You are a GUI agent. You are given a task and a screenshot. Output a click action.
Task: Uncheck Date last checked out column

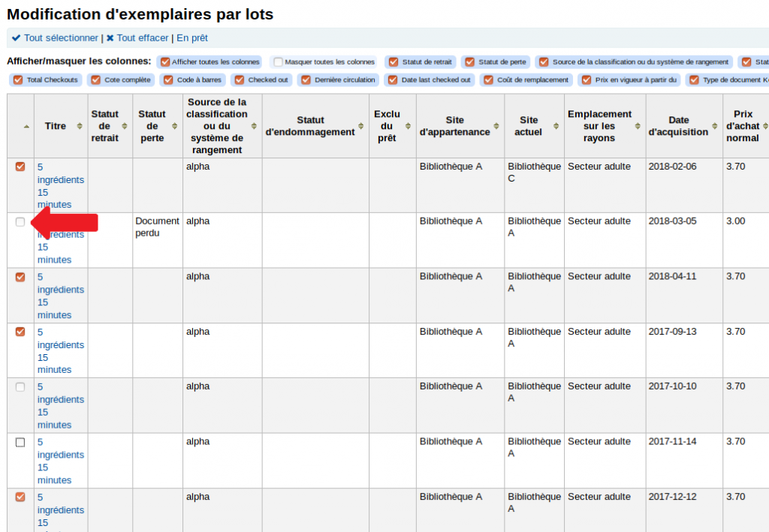[393, 80]
